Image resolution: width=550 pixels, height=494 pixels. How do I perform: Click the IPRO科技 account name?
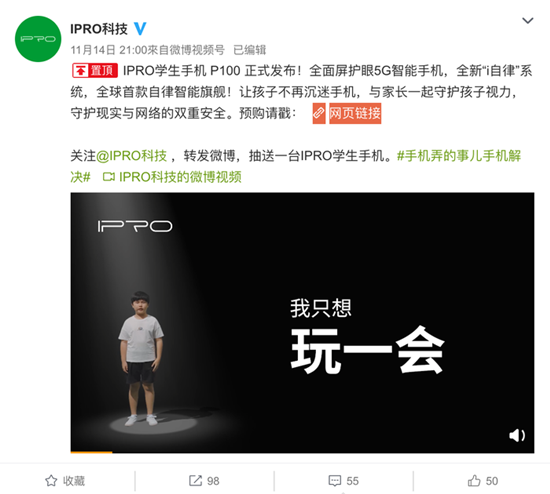coord(99,29)
